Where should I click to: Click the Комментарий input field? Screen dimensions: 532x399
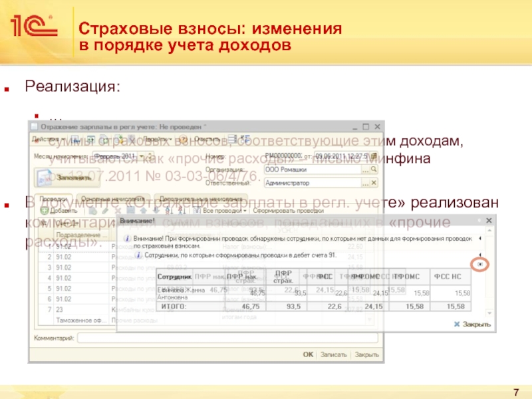[x=227, y=338]
